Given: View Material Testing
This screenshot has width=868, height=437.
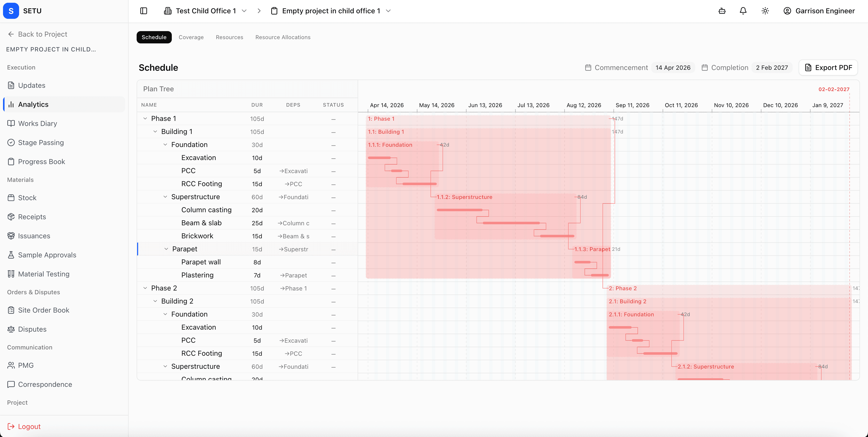Looking at the screenshot, I should click(43, 274).
